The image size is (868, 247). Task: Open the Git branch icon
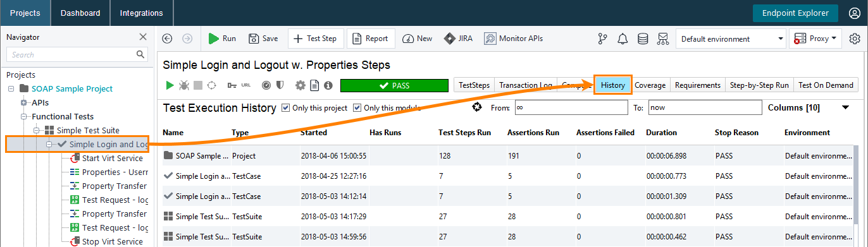point(602,39)
